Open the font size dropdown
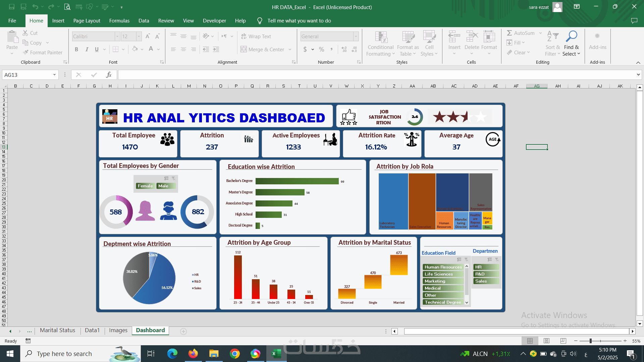The height and width of the screenshot is (362, 644). tap(139, 36)
